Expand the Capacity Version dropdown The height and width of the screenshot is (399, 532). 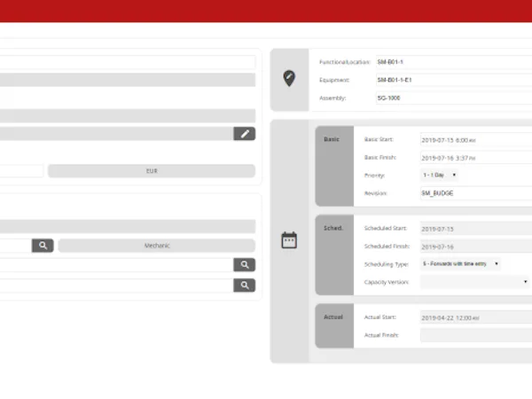[475, 282]
